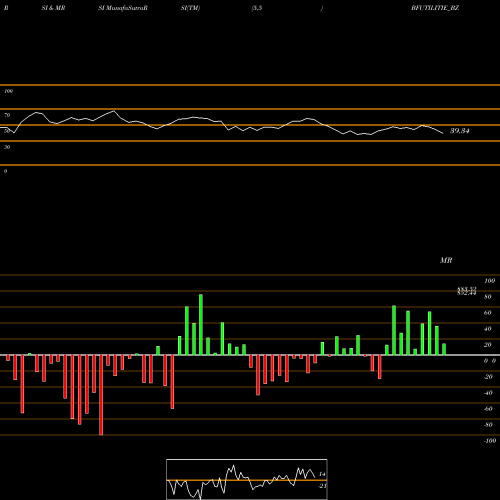Click the RSI panel's 100 axis label
500x500 pixels.
pyautogui.click(x=8, y=91)
